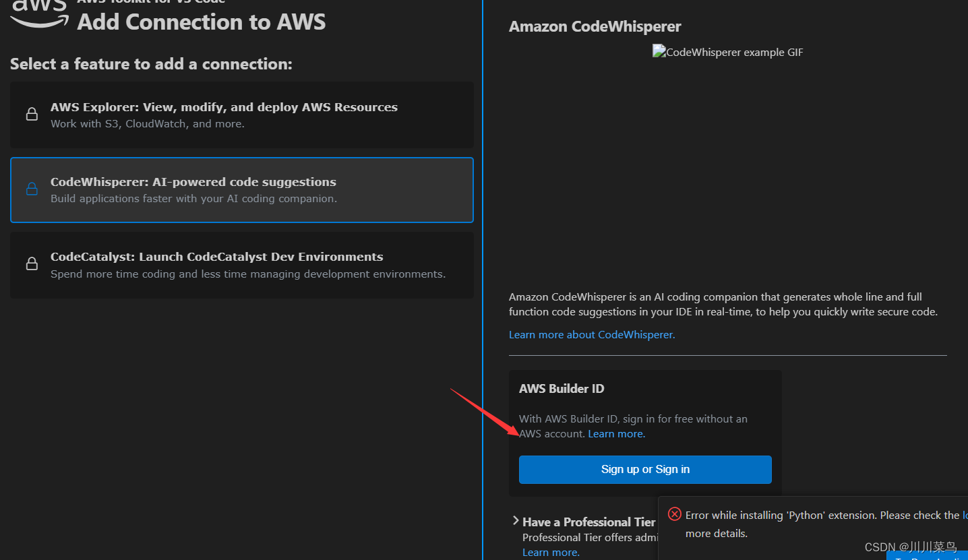The height and width of the screenshot is (560, 968).
Task: Click Python extension install error message
Action: 826,524
